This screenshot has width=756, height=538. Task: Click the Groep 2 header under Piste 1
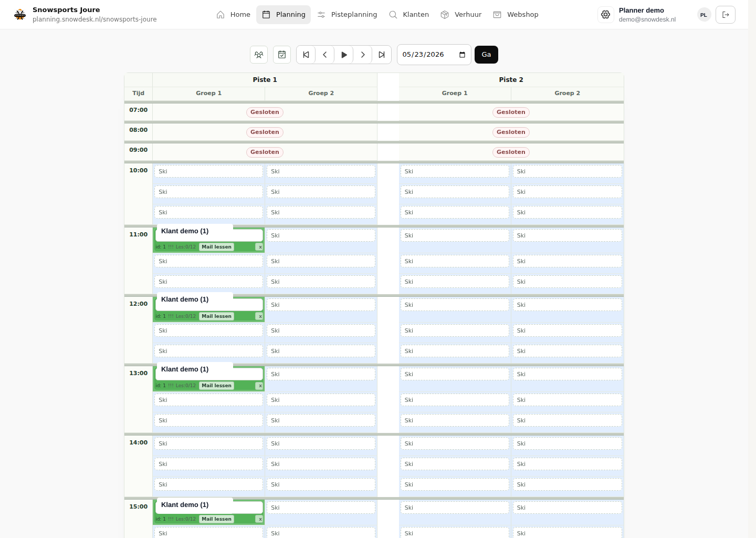coord(321,94)
